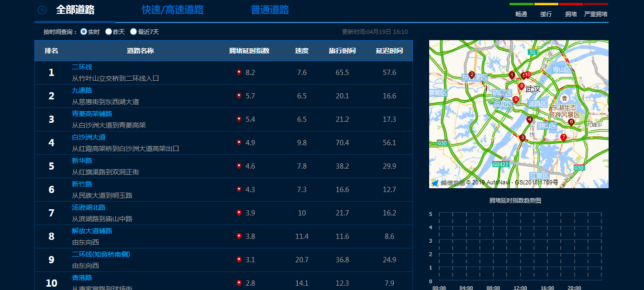Viewport: 644px width, 290px height.
Task: Click map marker number 2 near 东西湖区
Action: [x=472, y=75]
